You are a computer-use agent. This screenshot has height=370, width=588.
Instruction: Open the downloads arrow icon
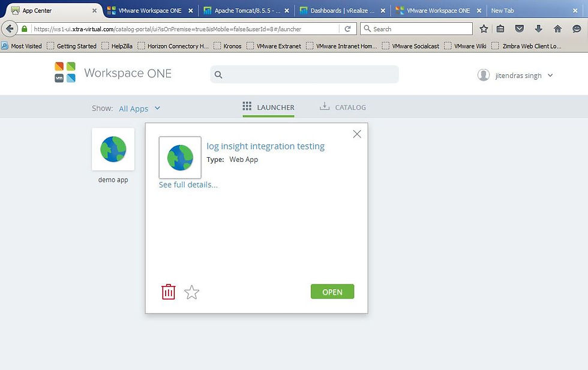(539, 29)
